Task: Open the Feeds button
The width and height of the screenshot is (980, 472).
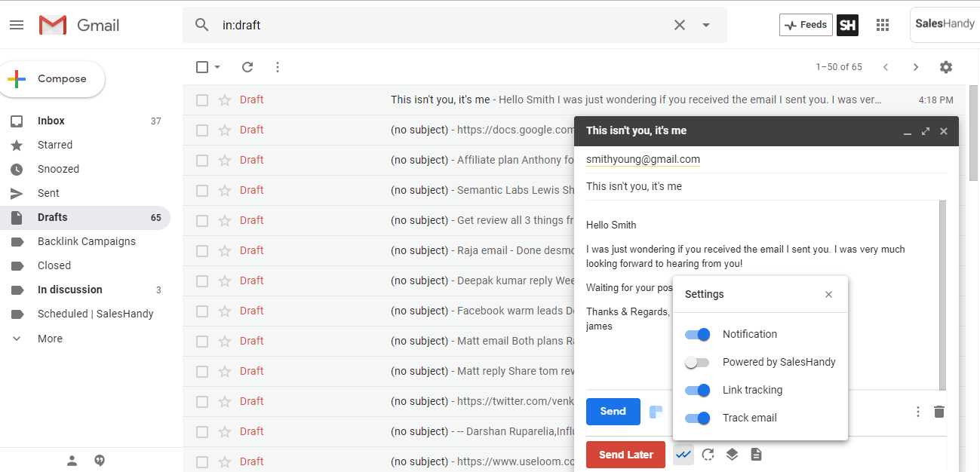Action: click(x=806, y=25)
